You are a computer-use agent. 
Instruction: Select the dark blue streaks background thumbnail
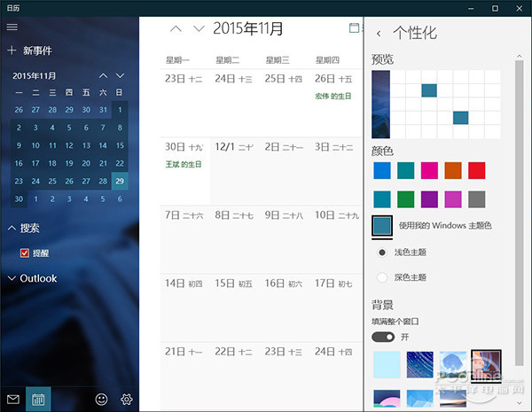(420, 365)
